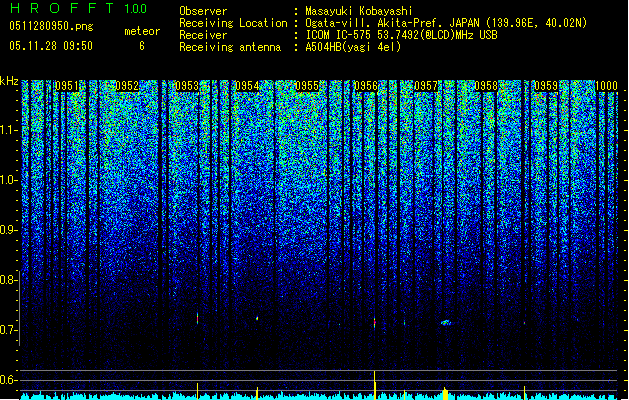The height and width of the screenshot is (400, 629).
Task: Click the cloud-shaped meteor echo after 0957
Action: click(x=446, y=322)
